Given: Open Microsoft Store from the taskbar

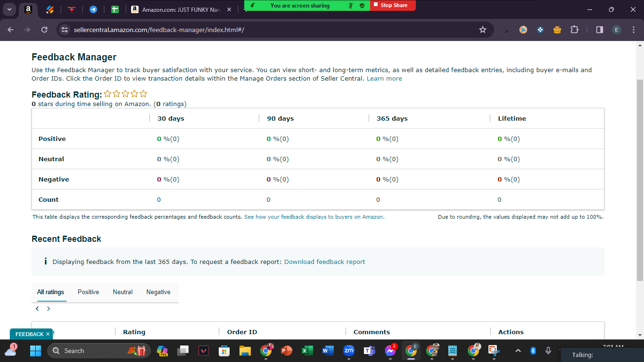Looking at the screenshot, I should point(224,351).
